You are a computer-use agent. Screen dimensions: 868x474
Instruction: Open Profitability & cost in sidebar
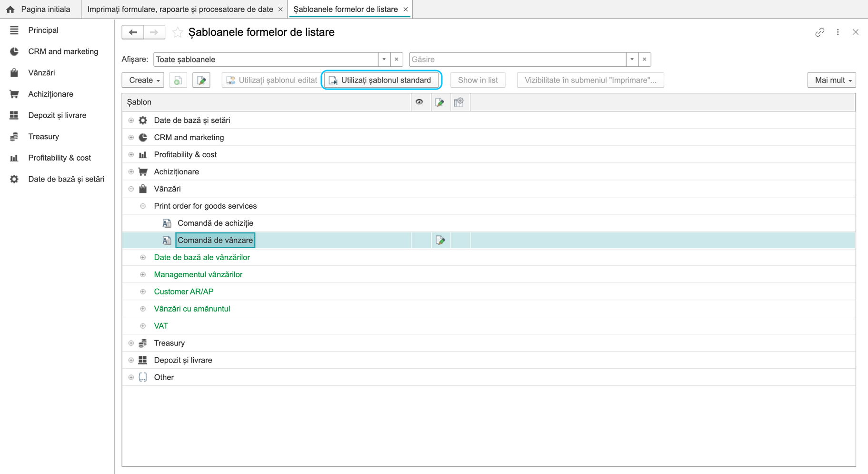point(60,158)
